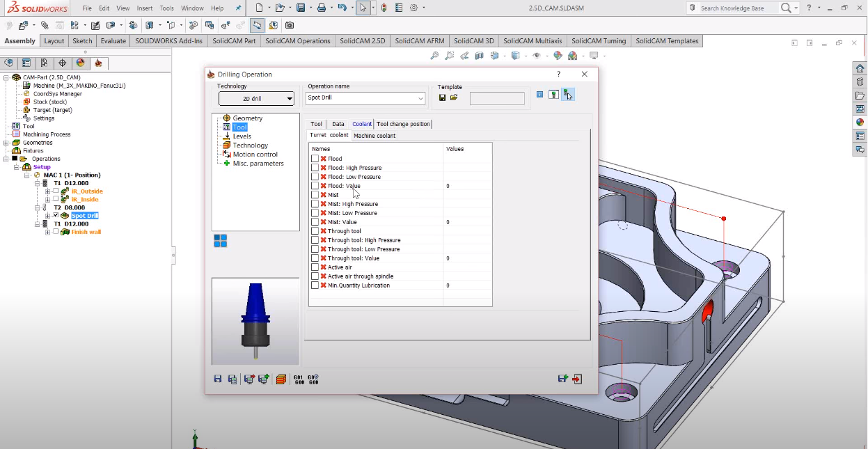Click the blue Info icon in the dialog
The height and width of the screenshot is (449, 868).
(539, 94)
